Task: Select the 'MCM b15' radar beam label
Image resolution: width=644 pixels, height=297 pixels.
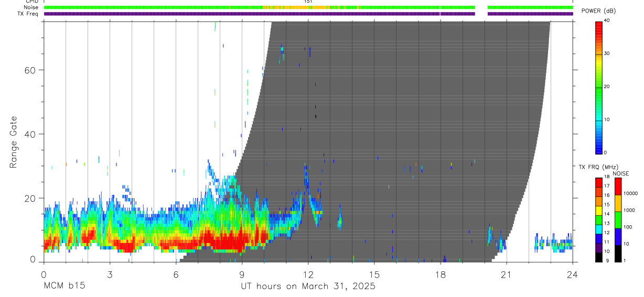Action: point(64,287)
